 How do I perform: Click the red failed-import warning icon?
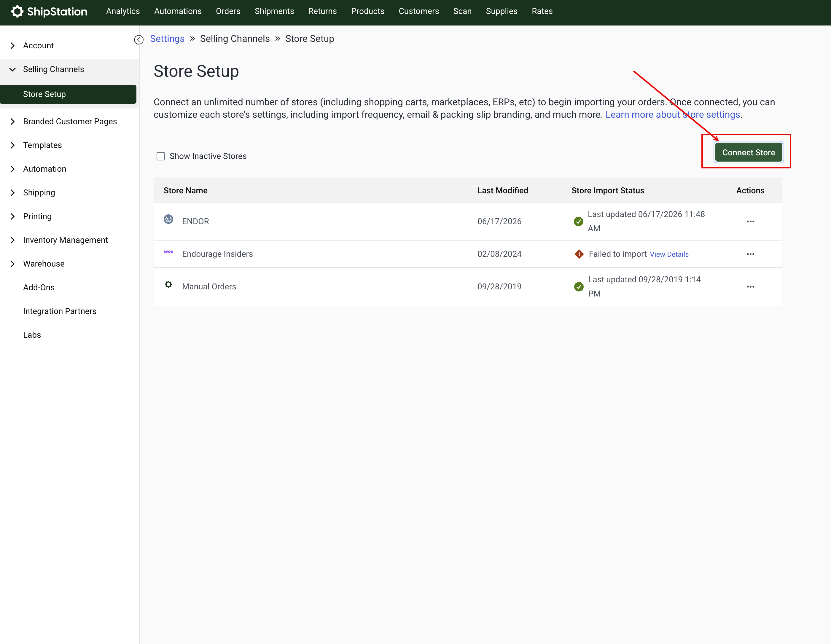pyautogui.click(x=579, y=254)
